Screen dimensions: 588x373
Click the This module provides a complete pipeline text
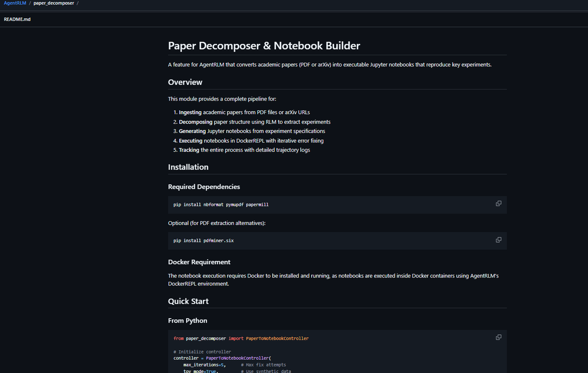(222, 99)
